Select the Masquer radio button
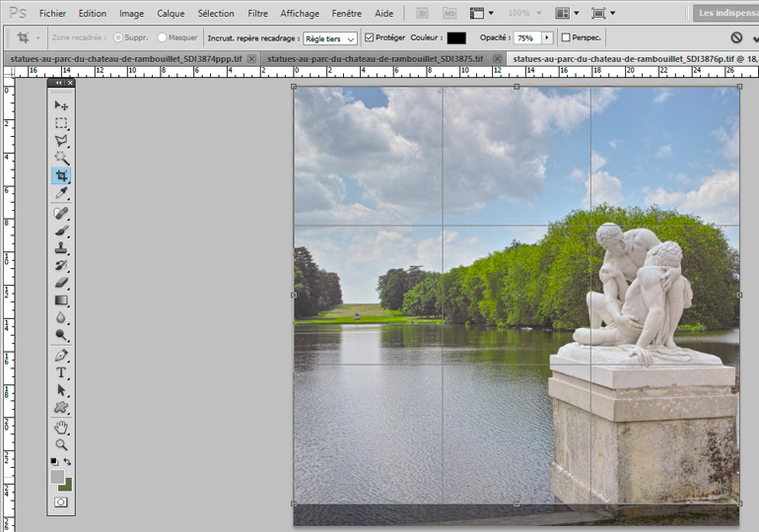Image resolution: width=759 pixels, height=532 pixels. [163, 37]
